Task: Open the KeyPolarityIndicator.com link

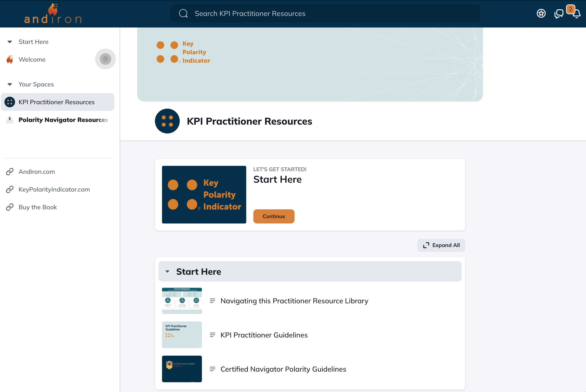Action: (54, 189)
